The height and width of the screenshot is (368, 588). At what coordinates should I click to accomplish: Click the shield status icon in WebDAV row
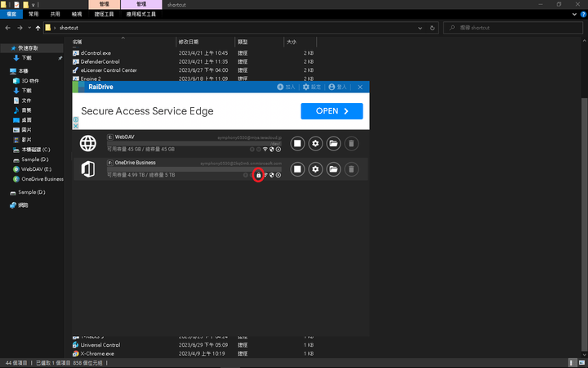[x=271, y=149]
